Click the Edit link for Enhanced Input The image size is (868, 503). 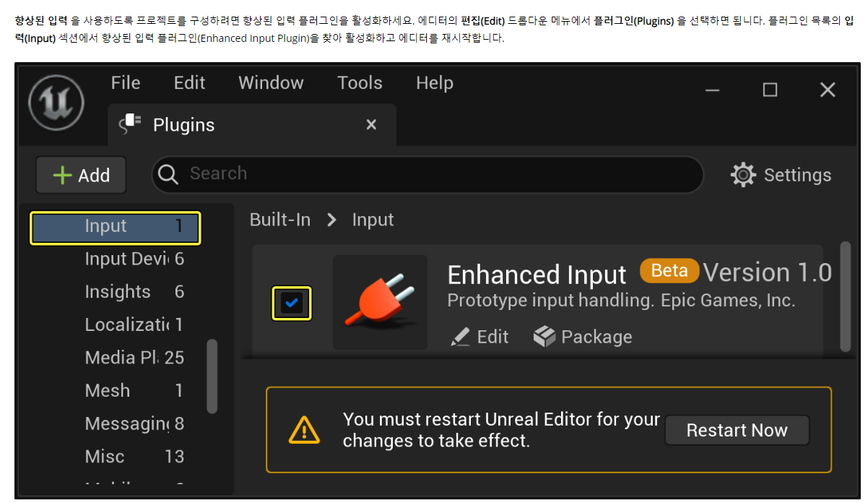pos(479,337)
